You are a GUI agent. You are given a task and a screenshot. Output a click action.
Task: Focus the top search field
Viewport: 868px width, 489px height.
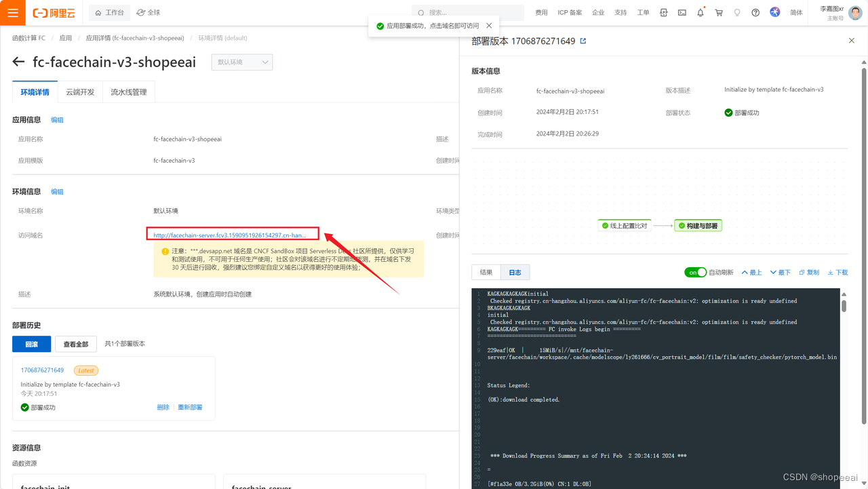point(468,13)
